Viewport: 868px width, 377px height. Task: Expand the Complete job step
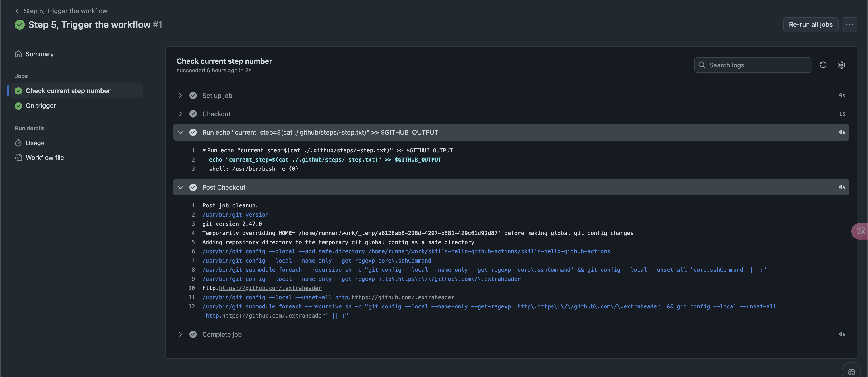(x=180, y=334)
